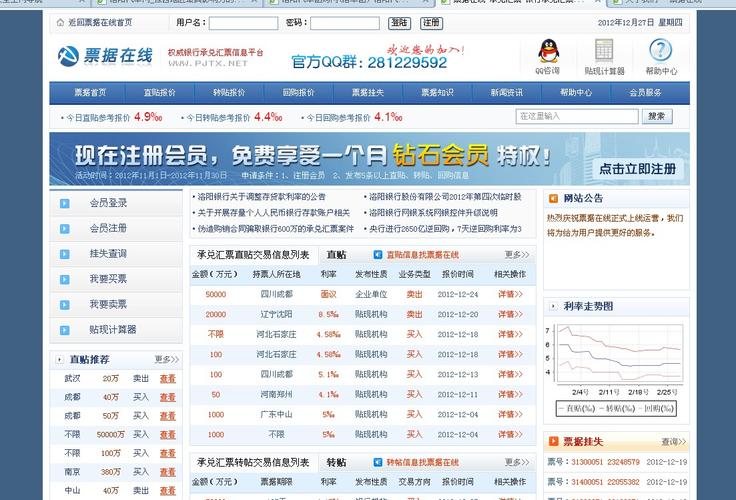This screenshot has height=500, width=736.
Task: Click the QQ咨询 penguin icon
Action: (547, 52)
